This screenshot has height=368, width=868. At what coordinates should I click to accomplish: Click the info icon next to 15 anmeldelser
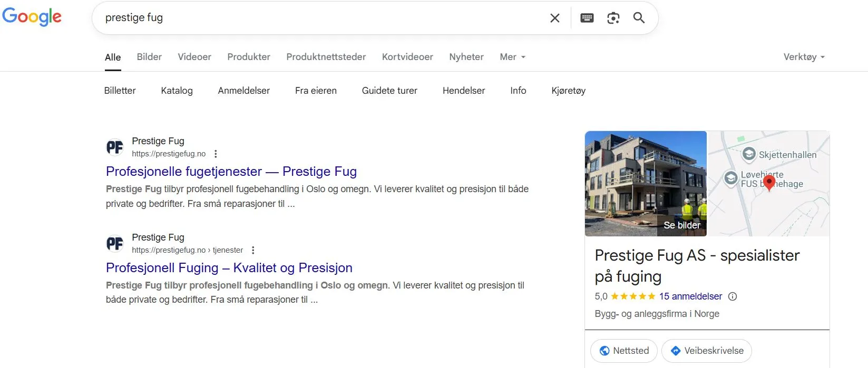732,296
